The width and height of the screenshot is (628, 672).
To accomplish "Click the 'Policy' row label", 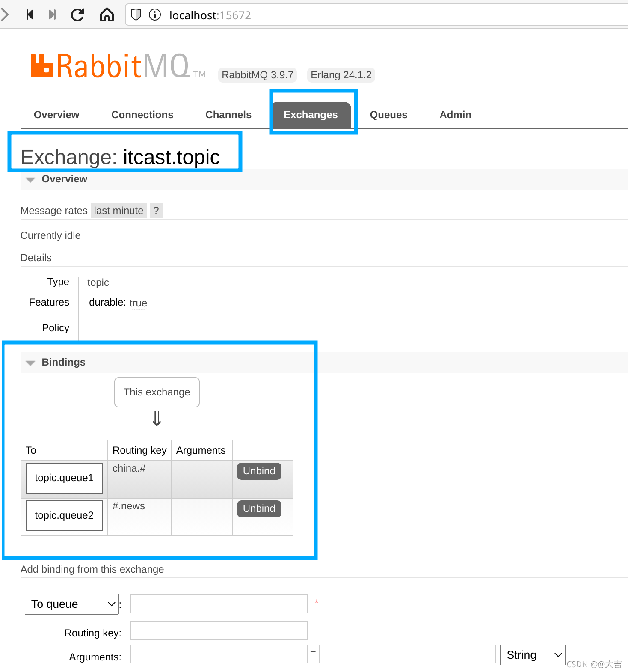I will tap(56, 328).
